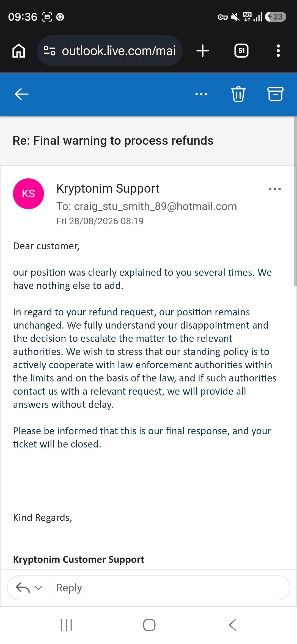Open the KS sender avatar

[28, 194]
